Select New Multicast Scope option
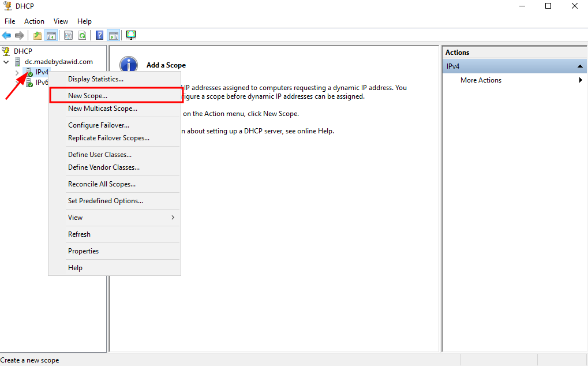588x366 pixels. 114,109
